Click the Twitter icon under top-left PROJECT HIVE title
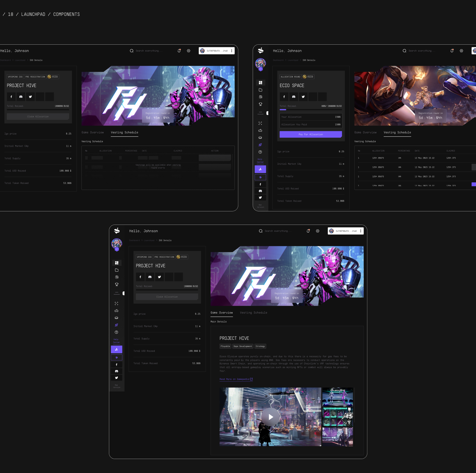The image size is (476, 473). click(x=30, y=97)
